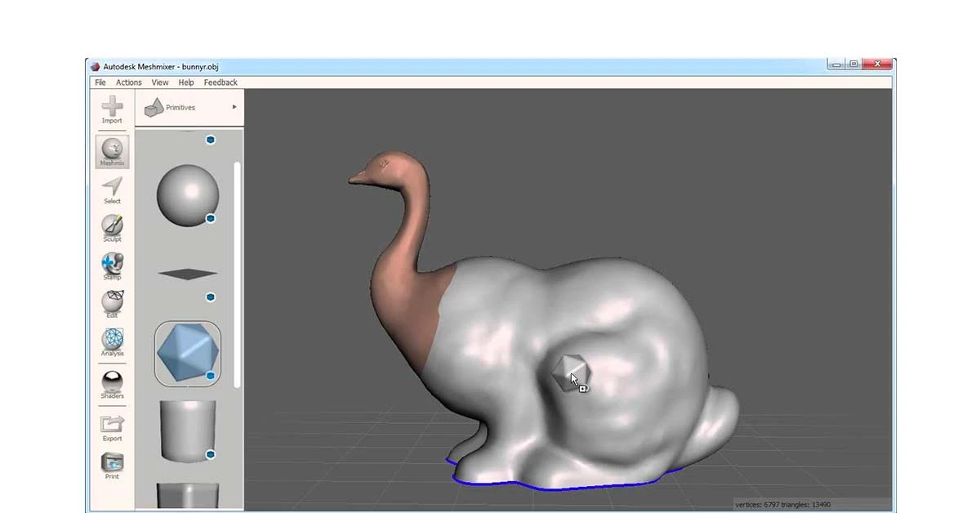Toggle the pin on the sphere primitive
This screenshot has height=513, width=980.
tap(211, 218)
